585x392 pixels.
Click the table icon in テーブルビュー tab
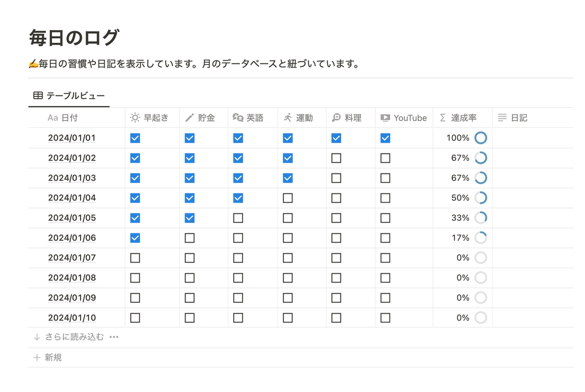click(x=38, y=95)
